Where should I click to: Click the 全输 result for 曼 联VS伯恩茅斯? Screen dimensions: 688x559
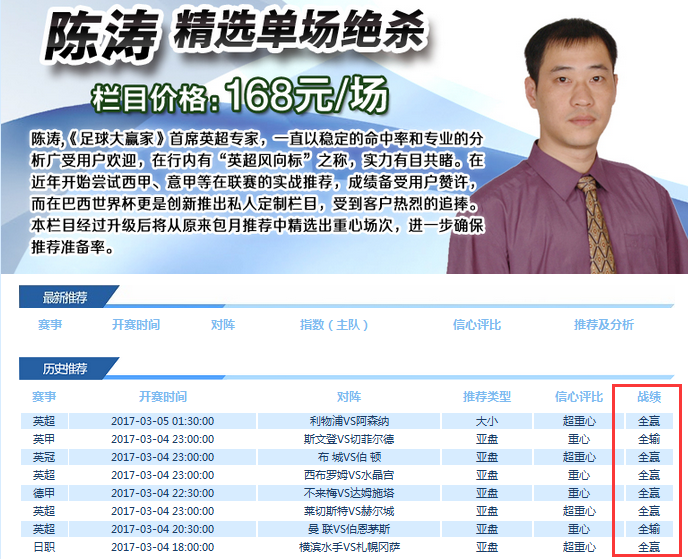[x=649, y=529]
